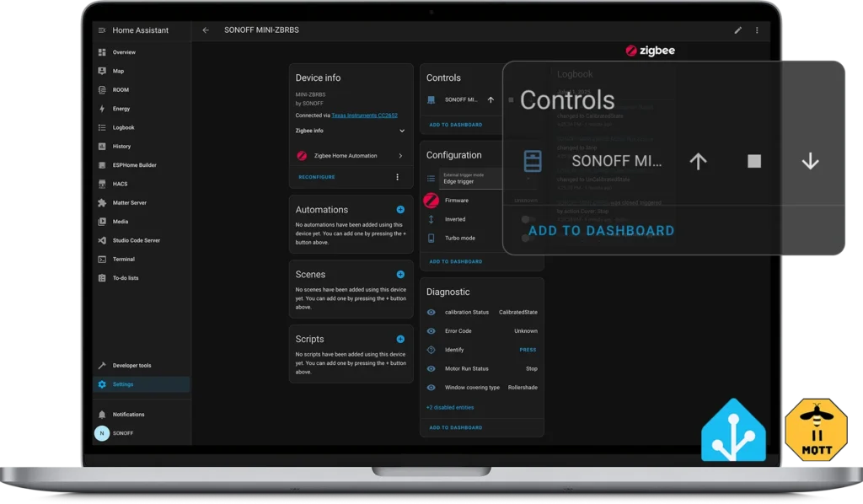Click the Rollershade value
The height and width of the screenshot is (504, 863).
[x=523, y=388]
